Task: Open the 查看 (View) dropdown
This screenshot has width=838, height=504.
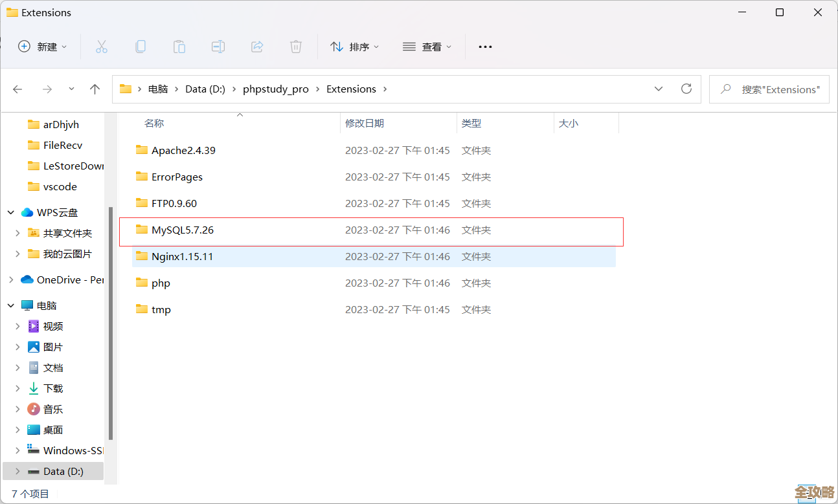Action: (426, 46)
